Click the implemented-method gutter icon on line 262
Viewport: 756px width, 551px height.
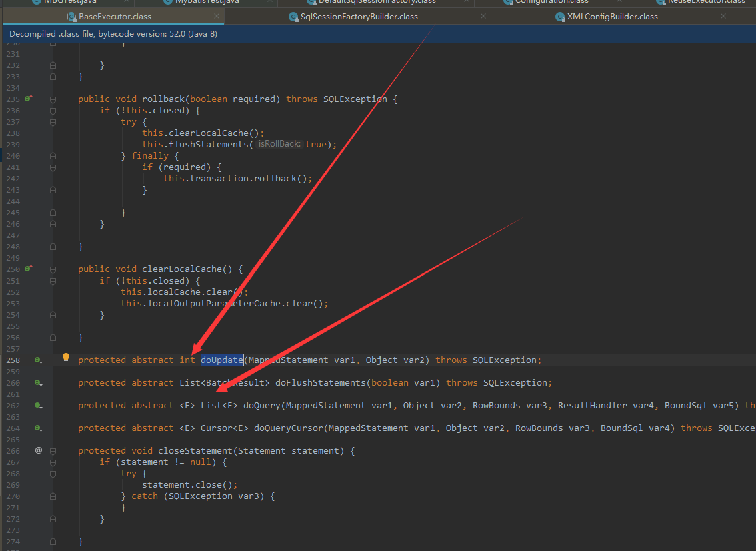[x=39, y=406]
